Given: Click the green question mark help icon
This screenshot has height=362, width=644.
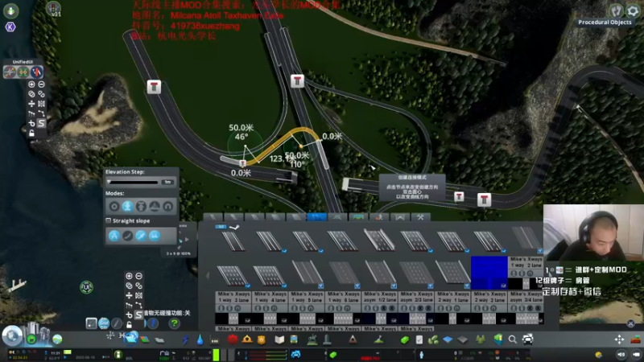Looking at the screenshot, I should [174, 323].
